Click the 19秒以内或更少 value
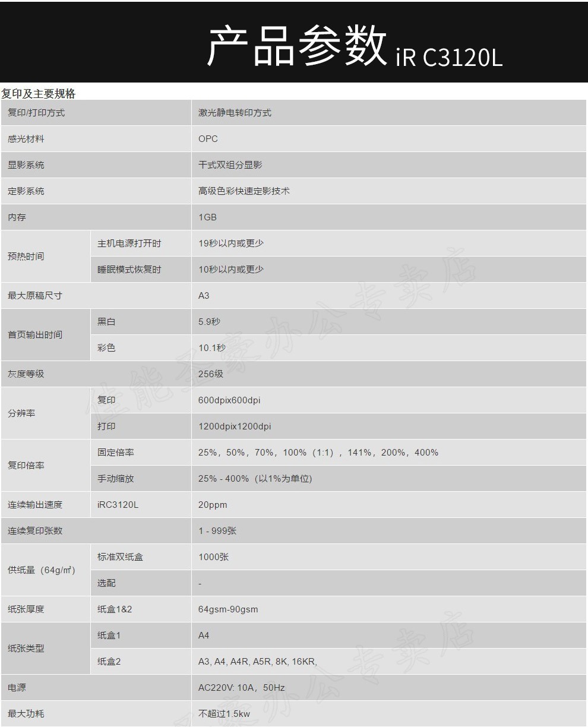 (231, 243)
